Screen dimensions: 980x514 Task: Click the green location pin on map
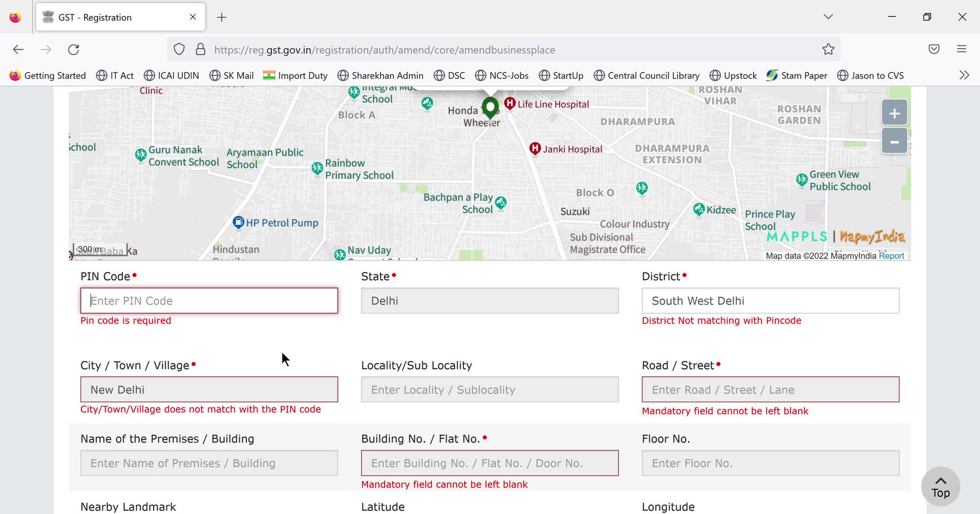(490, 108)
